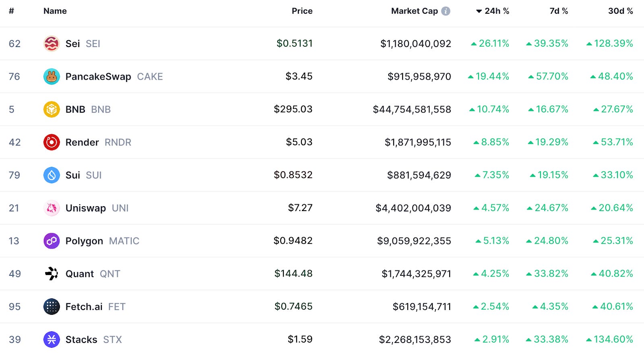Click BNB 24h change 10.74%

[x=489, y=109]
